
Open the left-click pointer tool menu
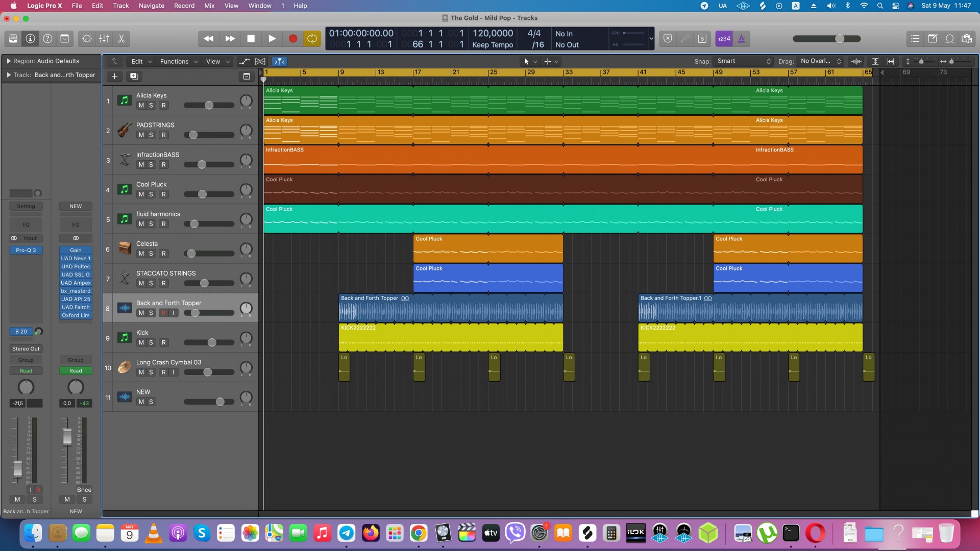click(530, 62)
